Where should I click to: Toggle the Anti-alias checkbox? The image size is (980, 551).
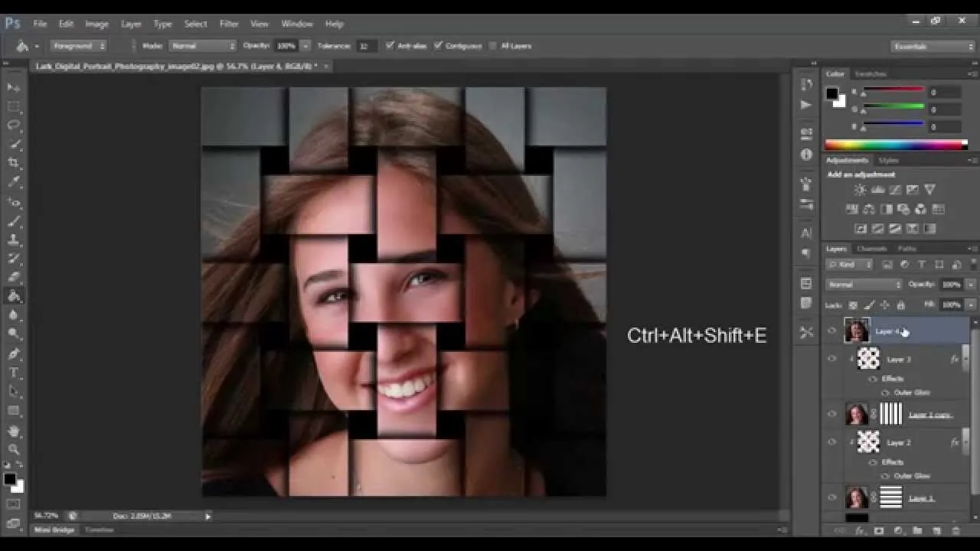pos(390,46)
